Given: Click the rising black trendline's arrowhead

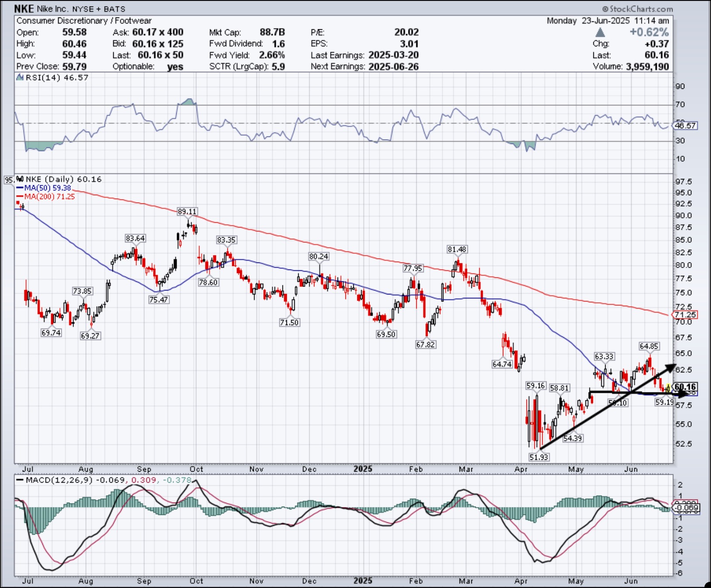Looking at the screenshot, I should [672, 367].
